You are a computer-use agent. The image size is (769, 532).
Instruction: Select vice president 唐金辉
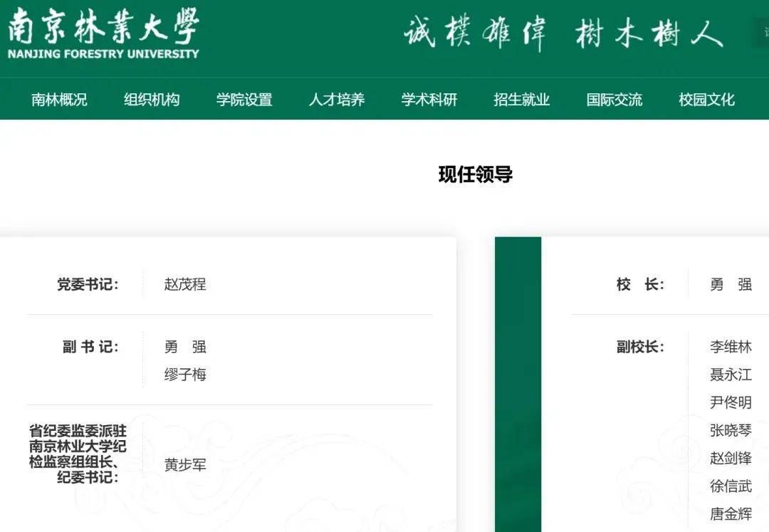tap(731, 514)
